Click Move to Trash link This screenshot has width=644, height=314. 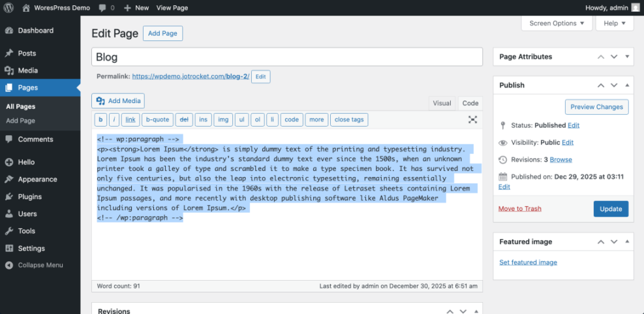tap(519, 209)
